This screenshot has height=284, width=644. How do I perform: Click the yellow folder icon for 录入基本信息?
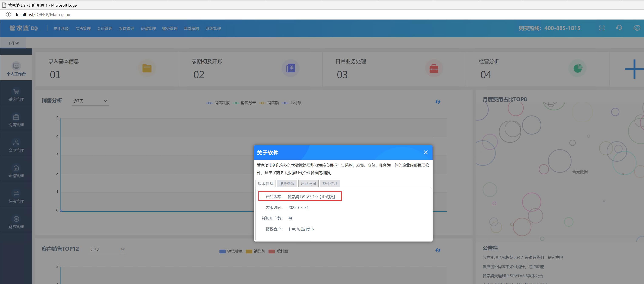pos(147,68)
